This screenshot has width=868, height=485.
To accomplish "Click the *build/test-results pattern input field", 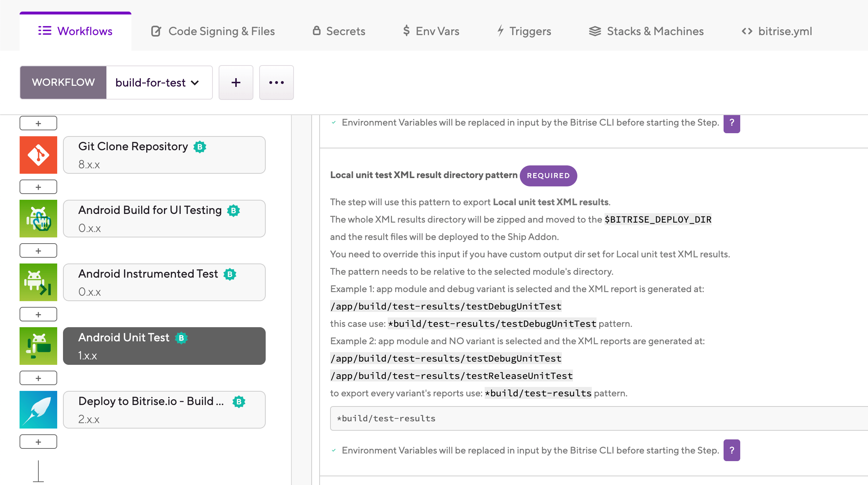I will (x=599, y=418).
